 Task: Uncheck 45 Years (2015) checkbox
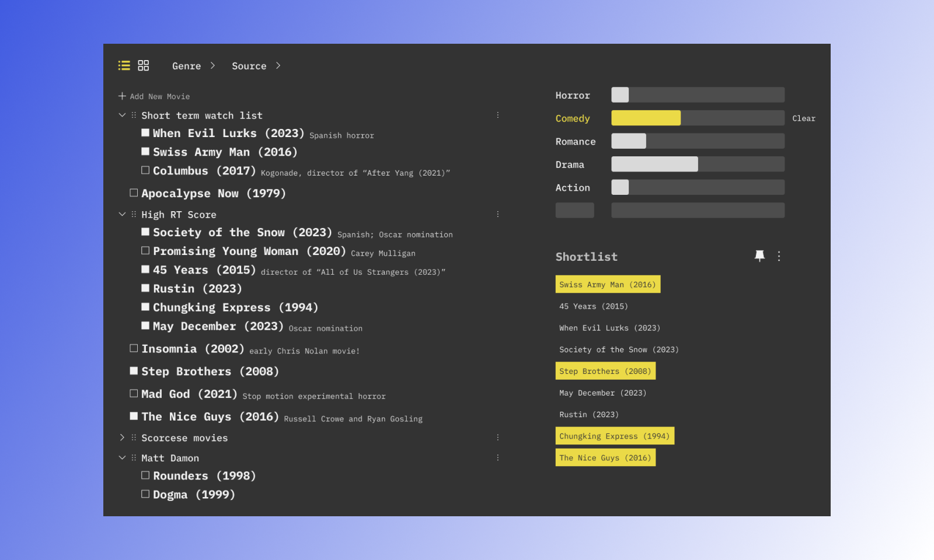coord(145,269)
